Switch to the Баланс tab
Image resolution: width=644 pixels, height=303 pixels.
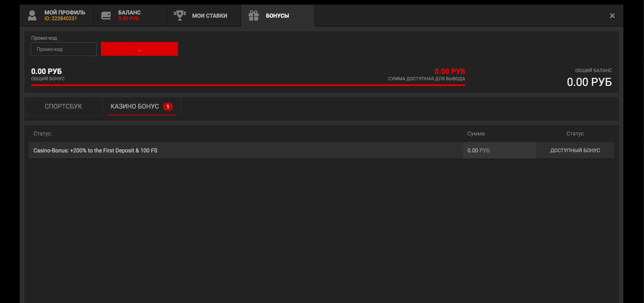click(x=129, y=13)
